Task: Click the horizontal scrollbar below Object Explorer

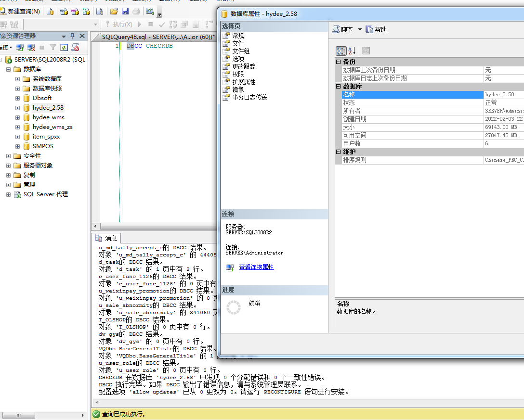Action: click(18, 415)
